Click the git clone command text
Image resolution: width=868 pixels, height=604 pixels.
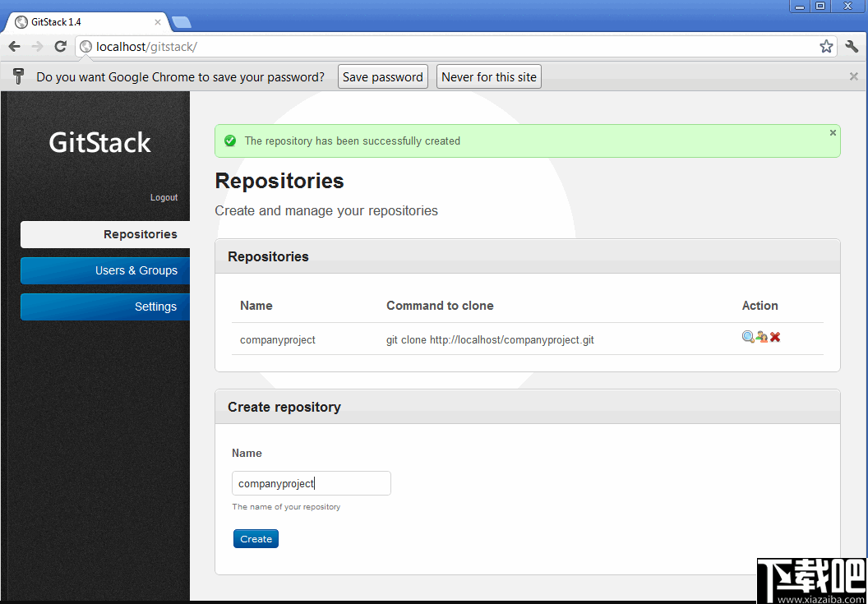[x=490, y=340]
